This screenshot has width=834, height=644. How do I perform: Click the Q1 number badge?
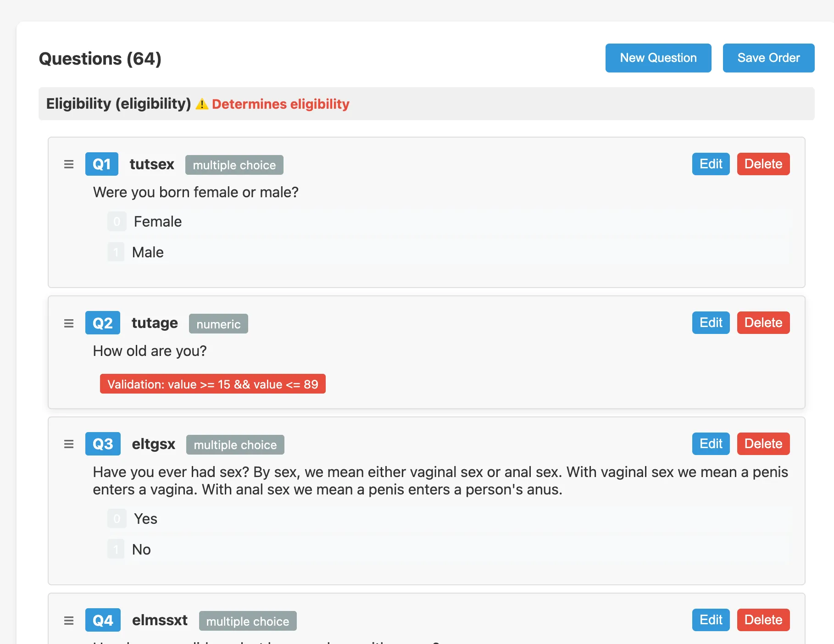(x=102, y=164)
